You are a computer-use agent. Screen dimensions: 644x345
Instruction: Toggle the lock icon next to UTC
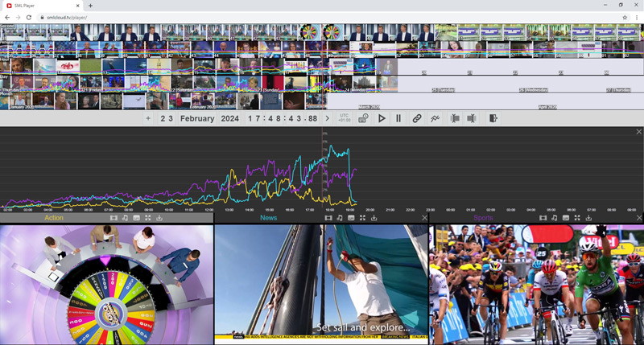click(x=363, y=118)
